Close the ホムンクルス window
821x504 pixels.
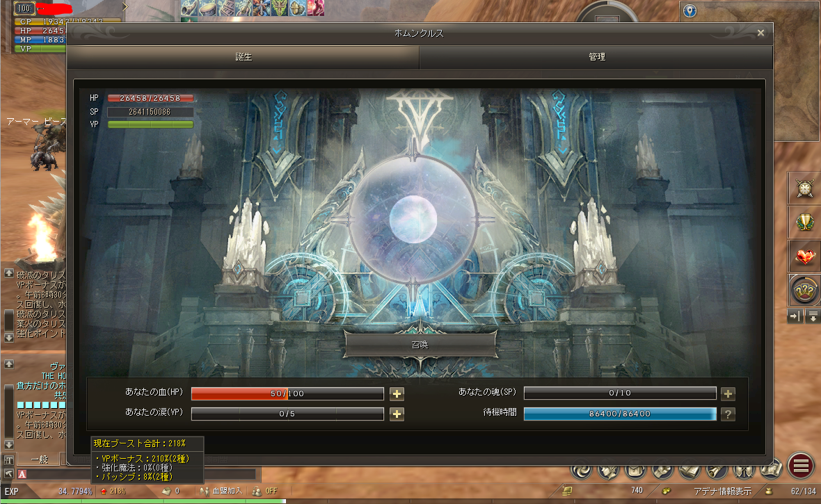click(x=760, y=33)
